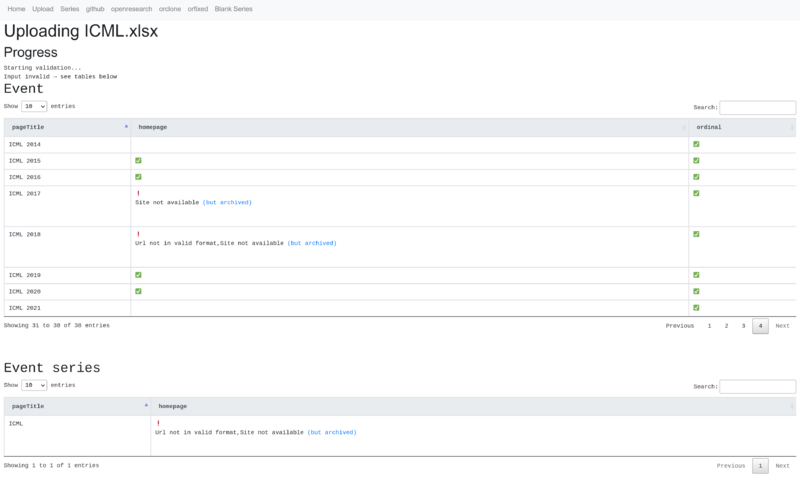Click ordinal green check for ICML 2016
Image resolution: width=800 pixels, height=485 pixels.
pyautogui.click(x=696, y=177)
